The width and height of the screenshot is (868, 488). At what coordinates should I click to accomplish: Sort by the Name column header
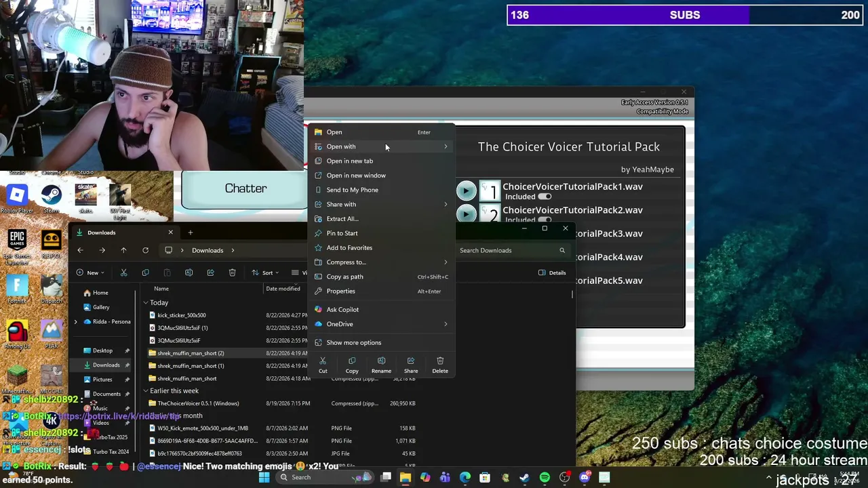tap(161, 289)
